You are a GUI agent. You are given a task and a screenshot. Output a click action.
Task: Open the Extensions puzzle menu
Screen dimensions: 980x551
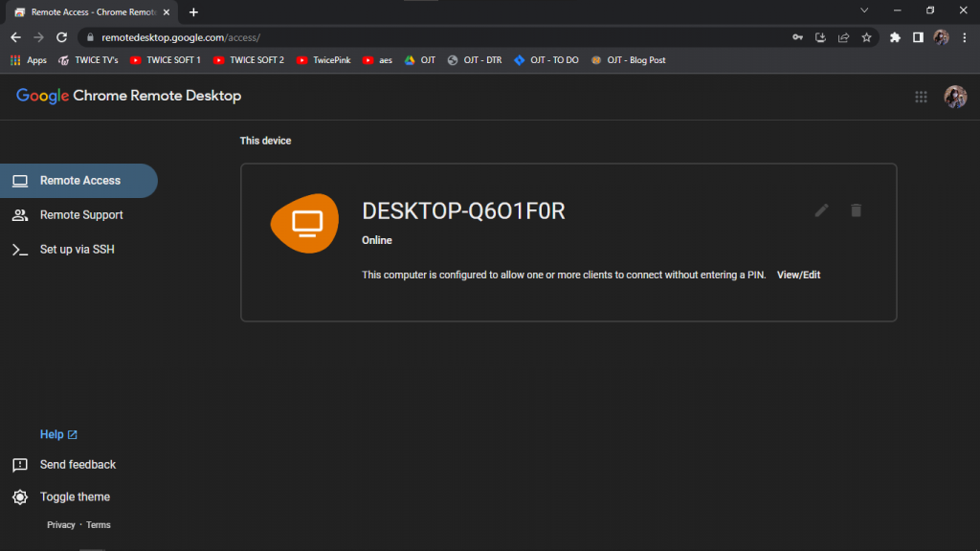pyautogui.click(x=895, y=37)
